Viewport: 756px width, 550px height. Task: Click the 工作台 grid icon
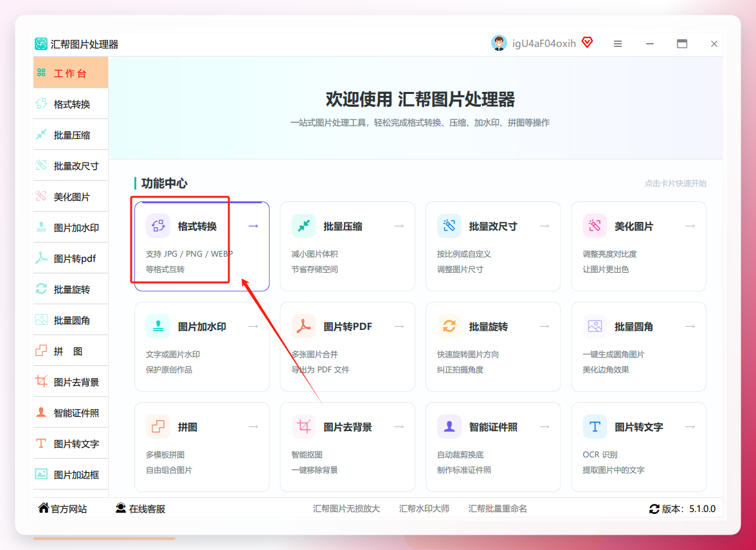[x=41, y=72]
